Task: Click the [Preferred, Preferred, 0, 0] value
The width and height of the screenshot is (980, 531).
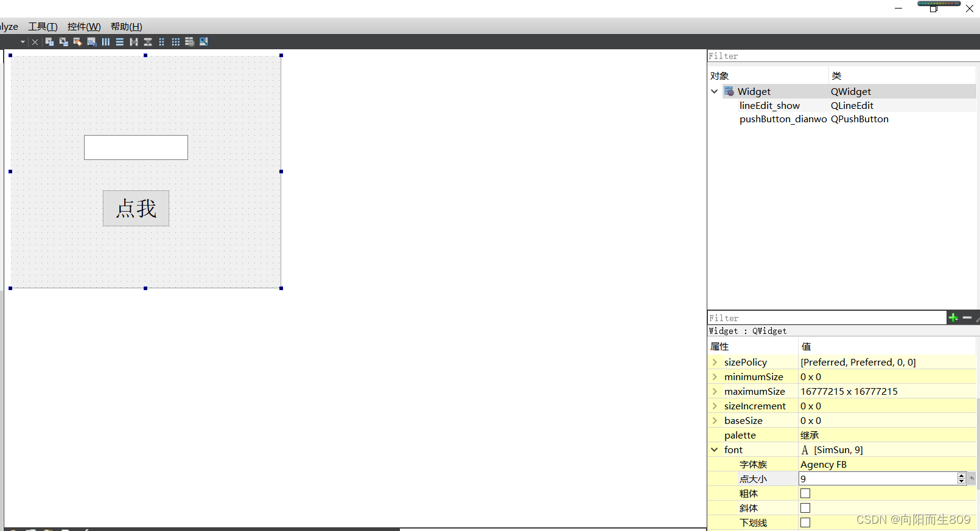Action: tap(858, 362)
